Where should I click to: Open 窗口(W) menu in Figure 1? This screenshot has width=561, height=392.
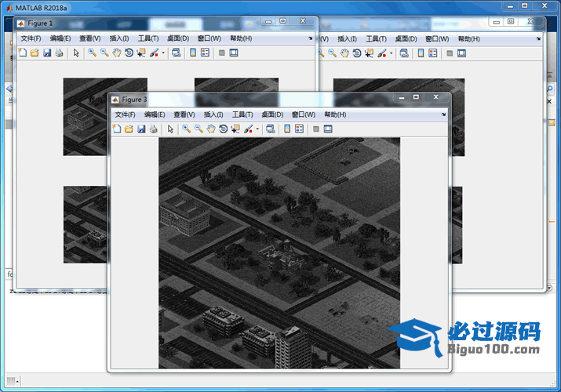(x=209, y=38)
